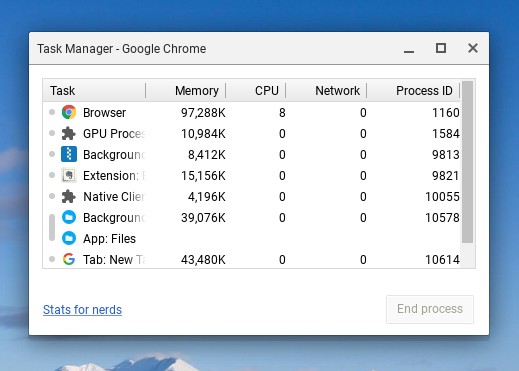
Task: Select process ID 10578 in the list
Action: 442,218
